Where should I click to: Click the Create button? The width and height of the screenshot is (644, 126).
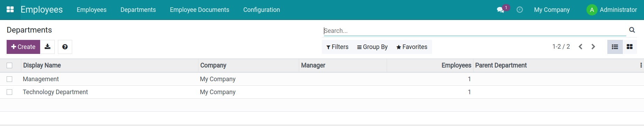[23, 47]
